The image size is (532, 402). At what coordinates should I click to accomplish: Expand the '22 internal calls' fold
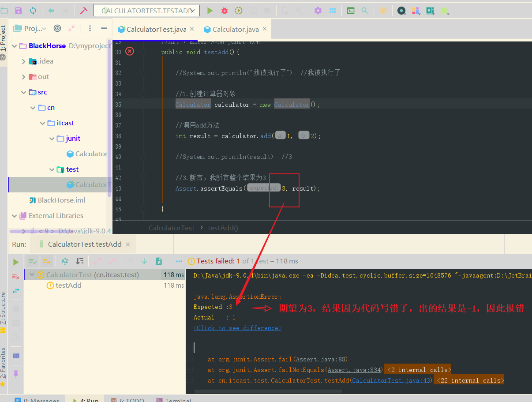[469, 380]
